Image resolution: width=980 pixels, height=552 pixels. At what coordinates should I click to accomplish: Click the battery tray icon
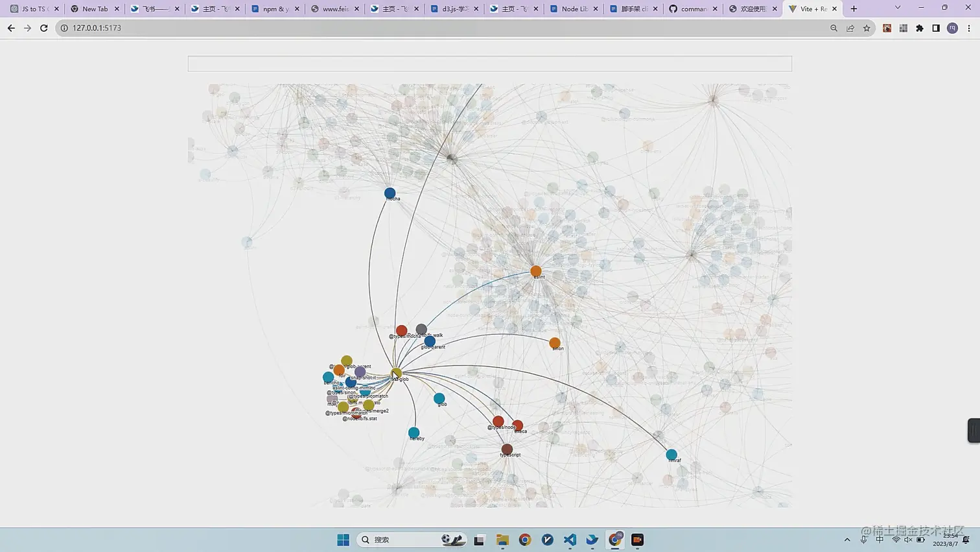pos(921,540)
